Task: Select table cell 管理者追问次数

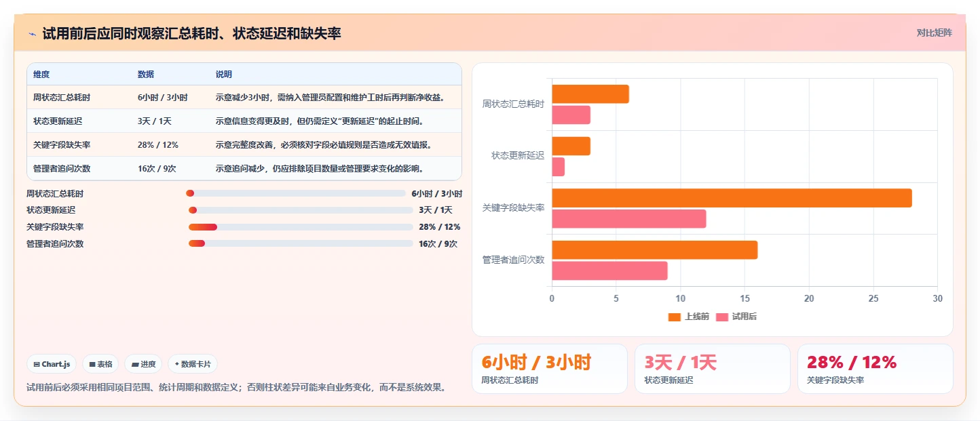Action: click(62, 169)
